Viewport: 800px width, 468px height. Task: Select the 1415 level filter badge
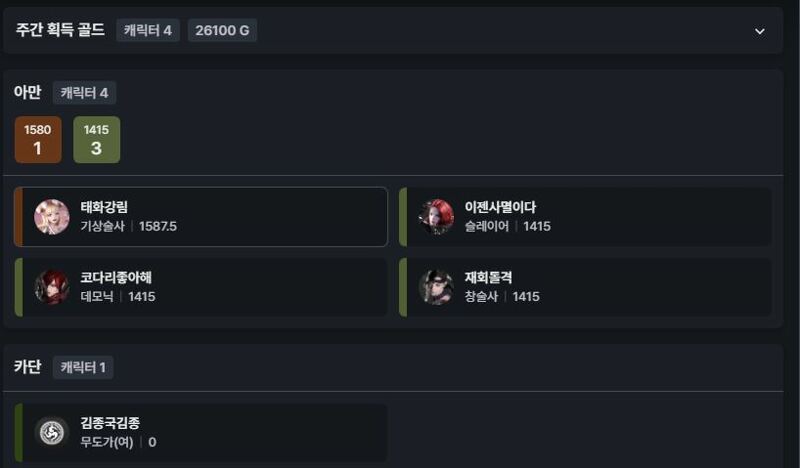(x=96, y=140)
